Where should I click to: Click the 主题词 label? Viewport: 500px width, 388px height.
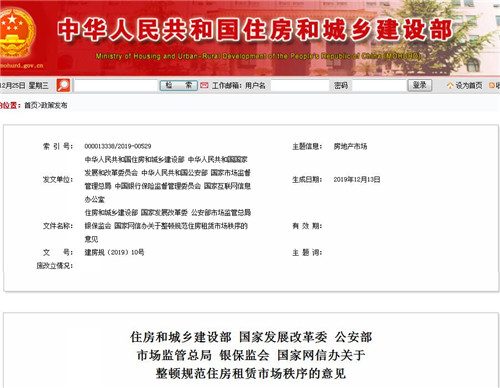click(307, 252)
